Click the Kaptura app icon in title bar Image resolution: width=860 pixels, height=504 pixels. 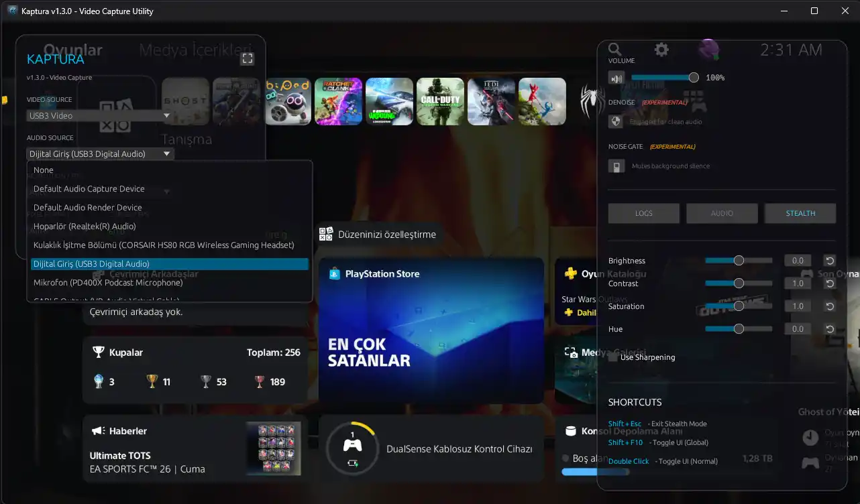[12, 11]
